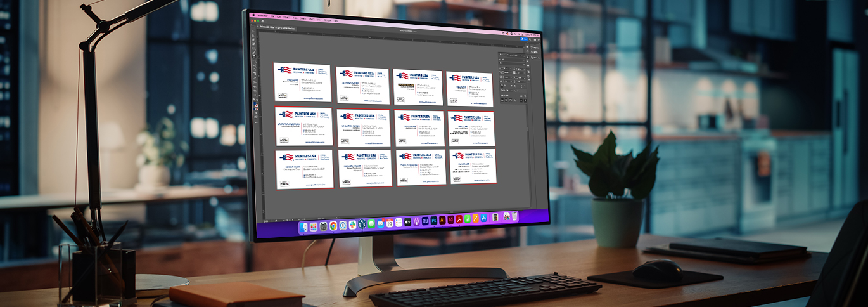
Task: Open the Edit menu
Action: [x=279, y=17]
